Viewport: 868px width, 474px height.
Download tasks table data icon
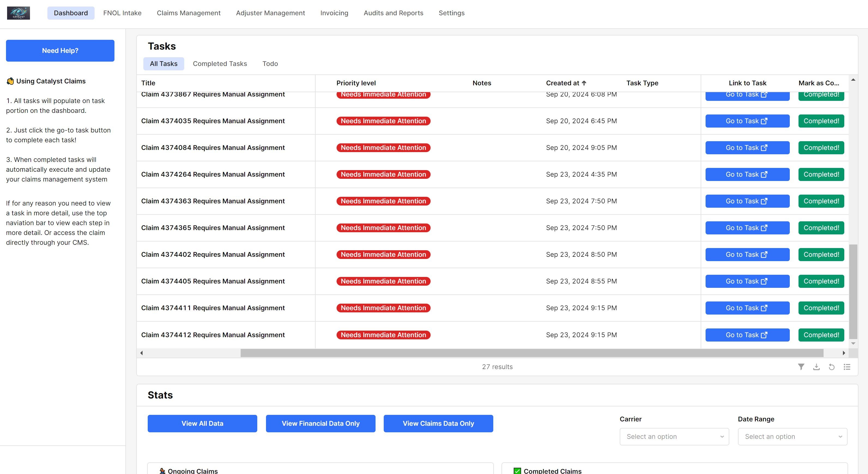(816, 367)
